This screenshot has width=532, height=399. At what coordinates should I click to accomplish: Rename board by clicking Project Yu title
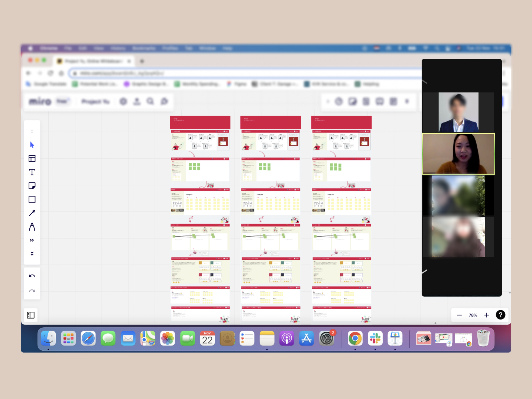point(96,101)
